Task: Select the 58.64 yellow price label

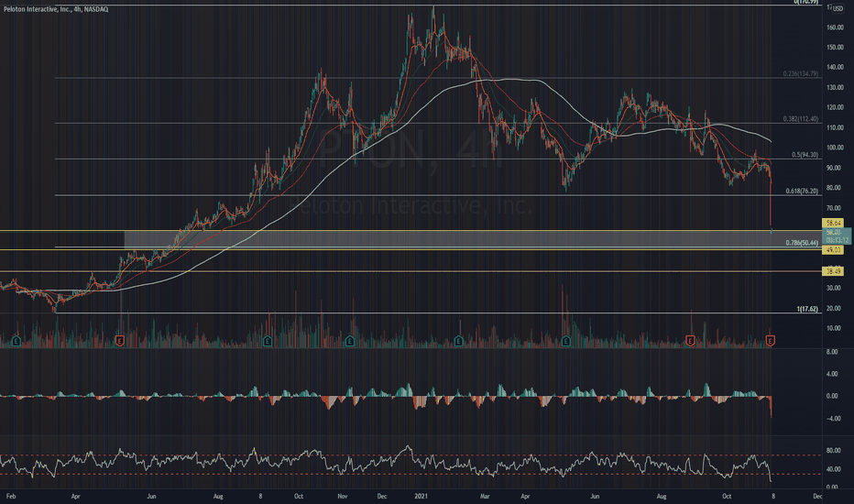Action: pos(832,223)
